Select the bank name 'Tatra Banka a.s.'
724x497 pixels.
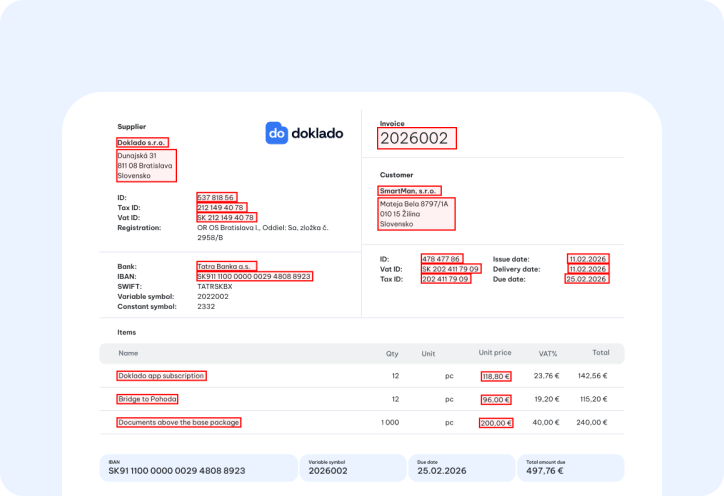pos(224,267)
